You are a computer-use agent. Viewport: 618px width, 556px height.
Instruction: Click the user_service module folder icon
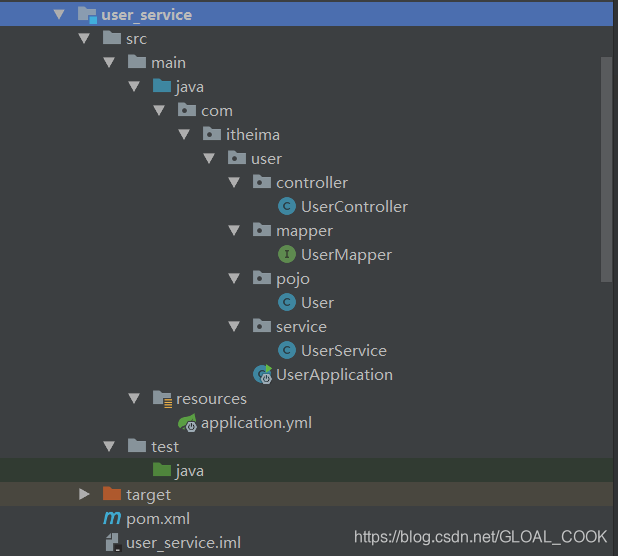click(x=87, y=15)
